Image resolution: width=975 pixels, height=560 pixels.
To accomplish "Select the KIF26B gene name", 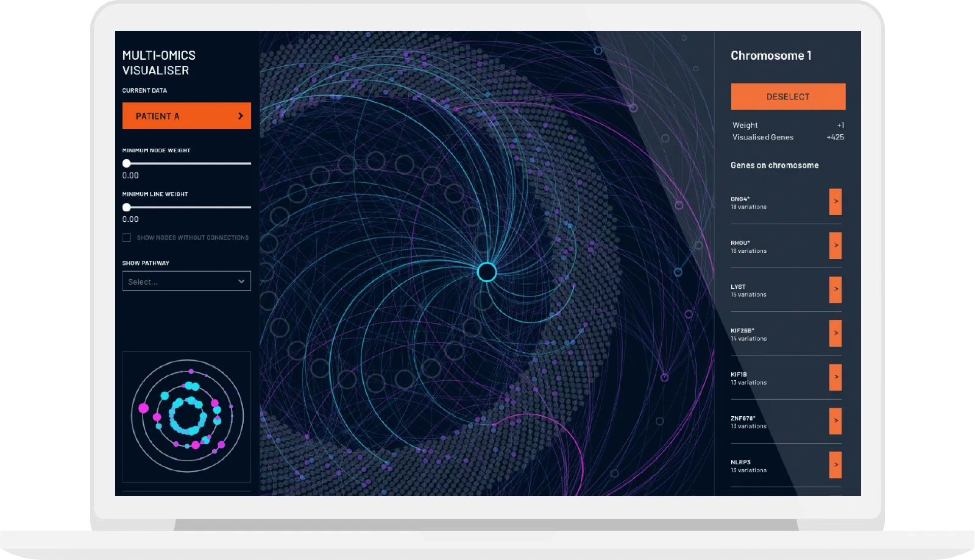I will (742, 331).
